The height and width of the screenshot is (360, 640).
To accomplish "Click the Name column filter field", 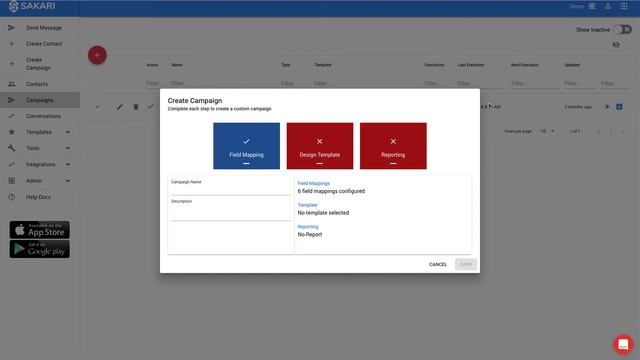I will point(222,83).
